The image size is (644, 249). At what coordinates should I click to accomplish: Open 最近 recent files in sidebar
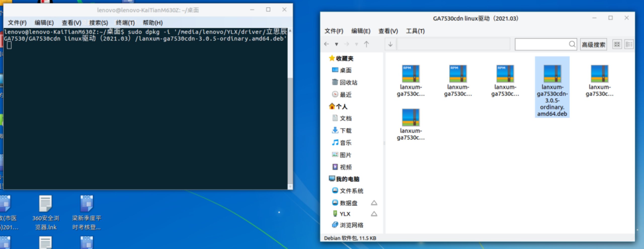click(x=342, y=95)
